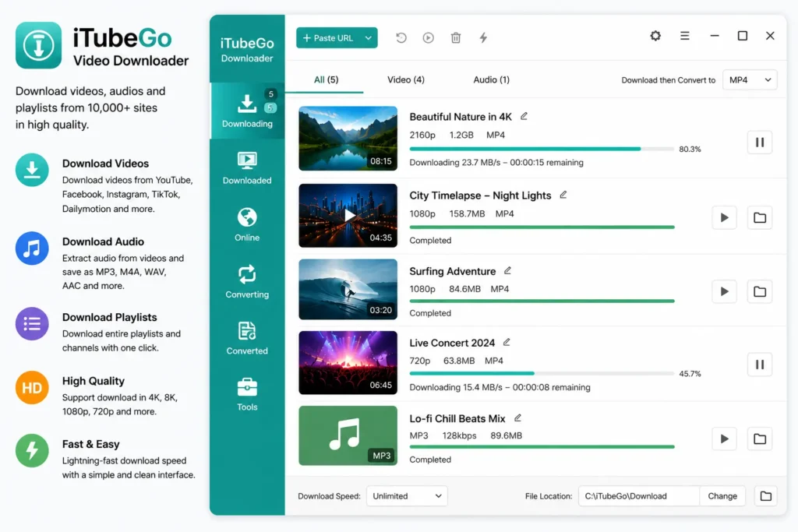Play the Lo-fi Chill Beats Mix audio

[x=724, y=439]
